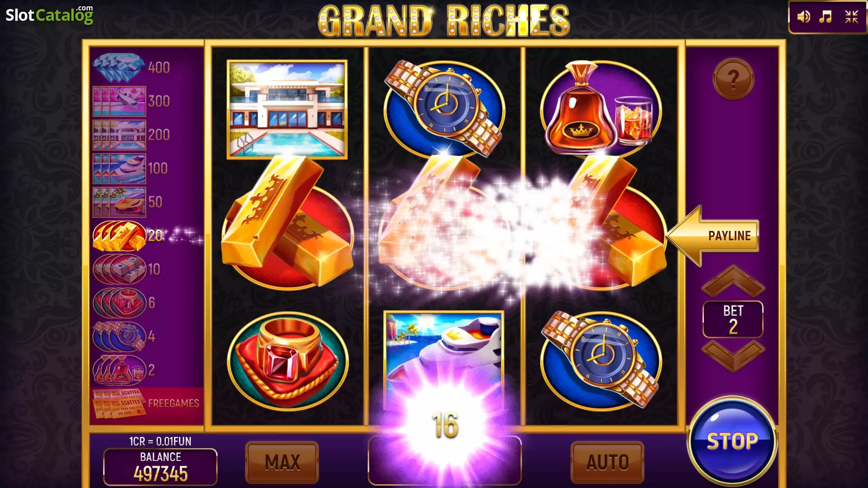Click the cognac bottle symbol on reel three

coord(601,109)
